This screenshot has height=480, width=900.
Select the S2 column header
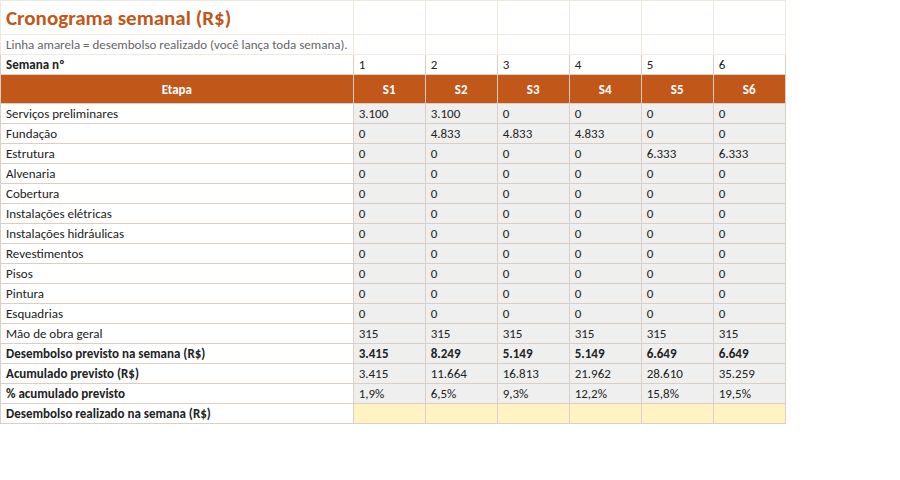tap(461, 90)
